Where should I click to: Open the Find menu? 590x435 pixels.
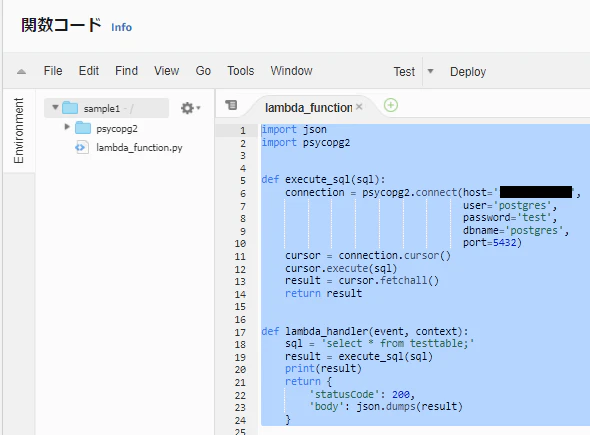point(126,71)
